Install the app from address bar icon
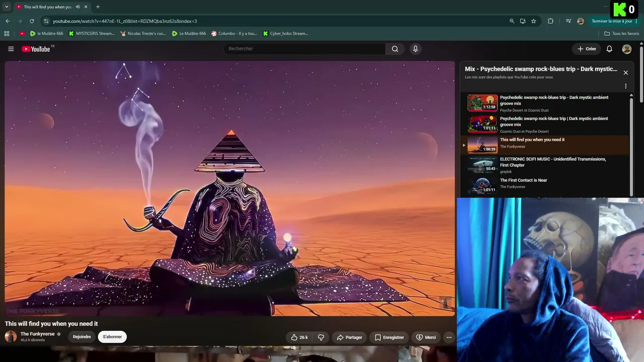644x362 pixels. coord(523,21)
